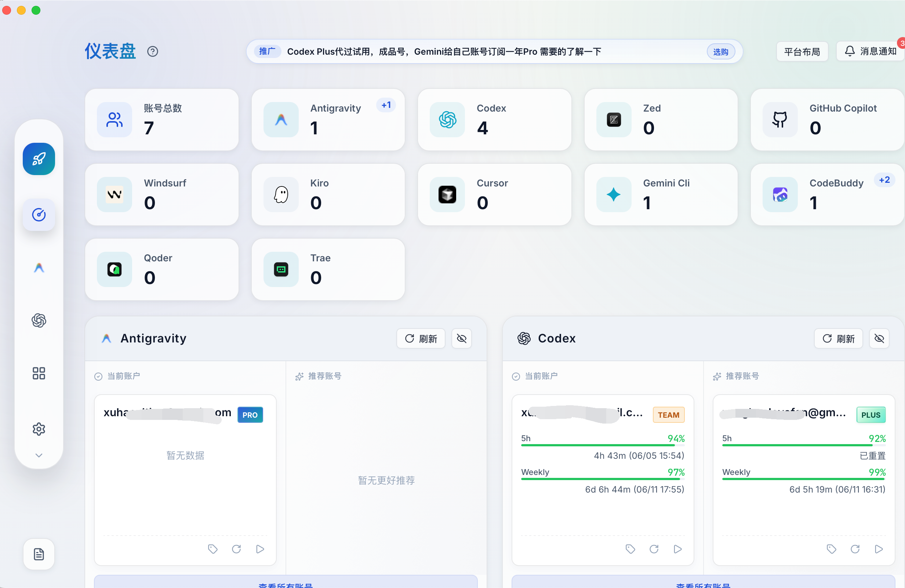Select the 账号总数 summary card
This screenshot has width=905, height=588.
(x=162, y=120)
